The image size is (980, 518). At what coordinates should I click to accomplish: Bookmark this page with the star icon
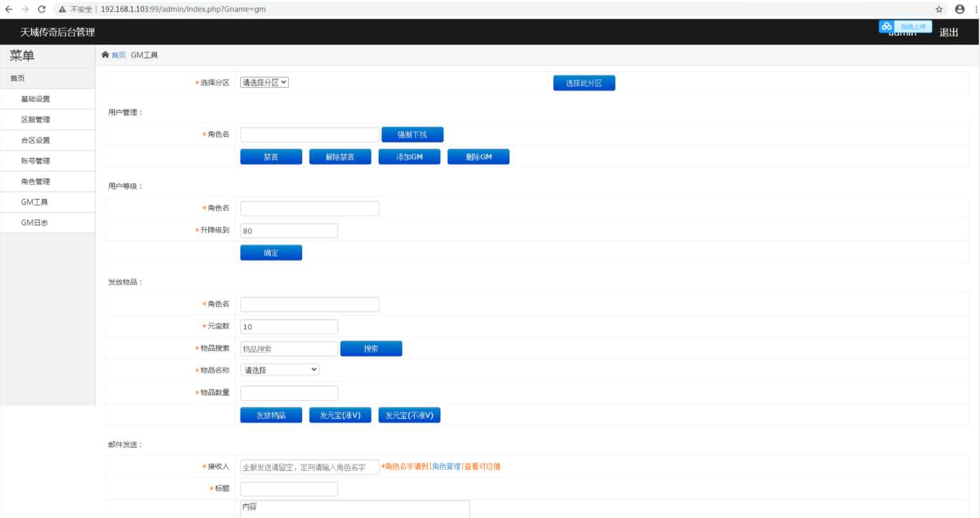point(939,9)
